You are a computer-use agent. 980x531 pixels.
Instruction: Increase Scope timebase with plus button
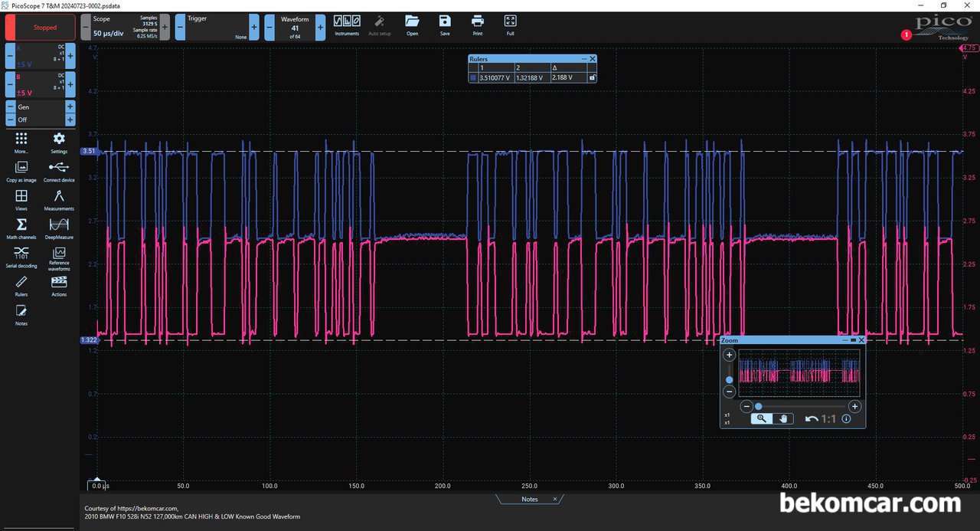pyautogui.click(x=165, y=28)
